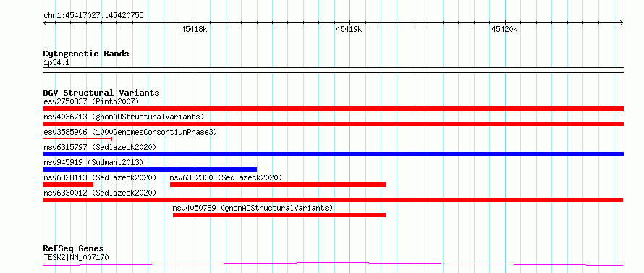Open the nsv6315797 (Sedlazeck2020) label
The height and width of the screenshot is (273, 644).
(x=100, y=147)
